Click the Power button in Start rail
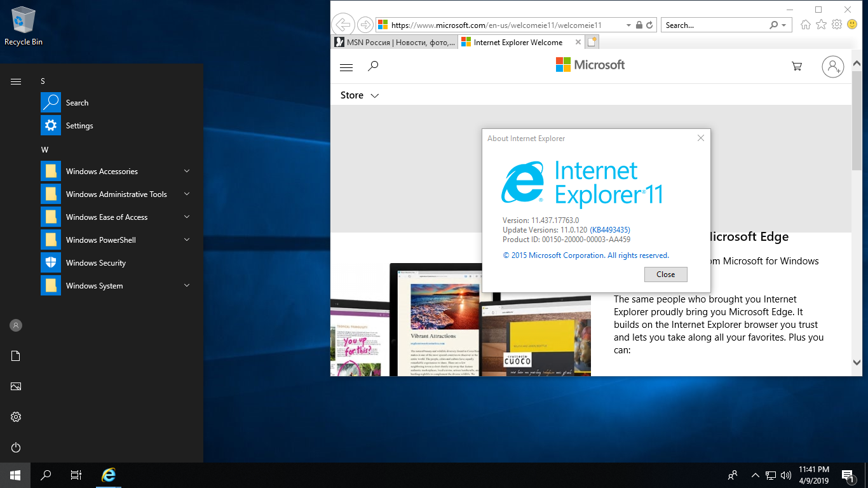Viewport: 868px width, 488px height. [x=16, y=447]
